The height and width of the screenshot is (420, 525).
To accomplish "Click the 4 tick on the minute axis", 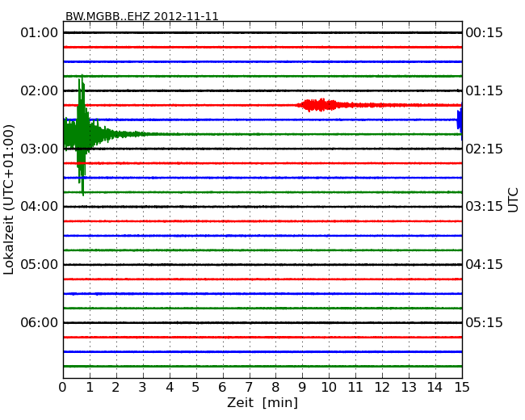I will tap(169, 387).
